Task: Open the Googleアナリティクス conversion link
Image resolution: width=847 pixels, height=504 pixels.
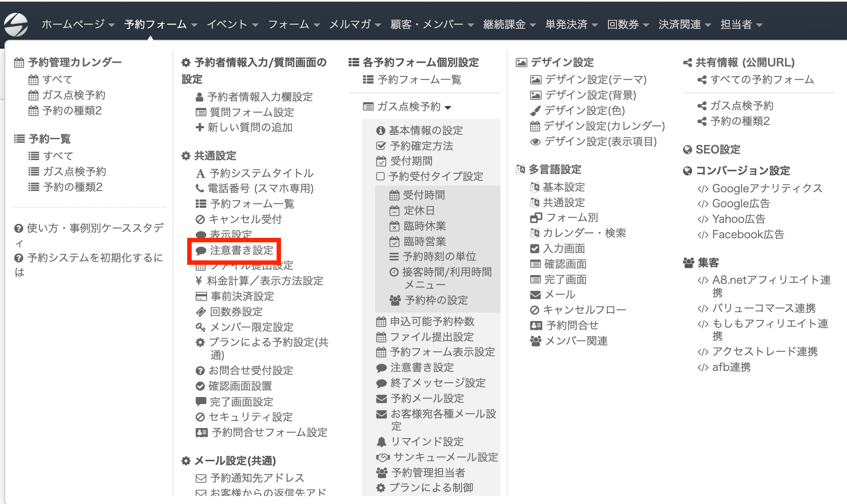Action: tap(766, 188)
